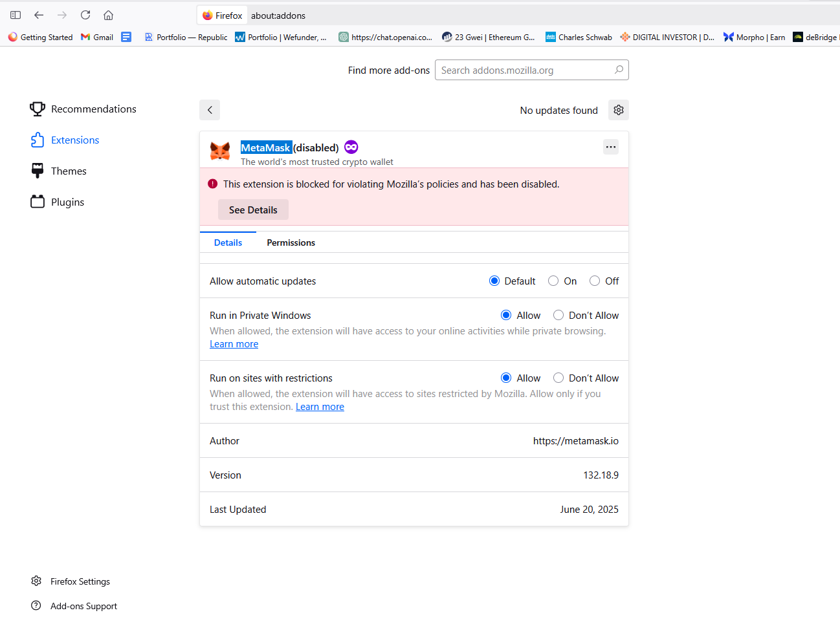Viewport: 840px width, 626px height.
Task: Reload the current page
Action: point(85,15)
